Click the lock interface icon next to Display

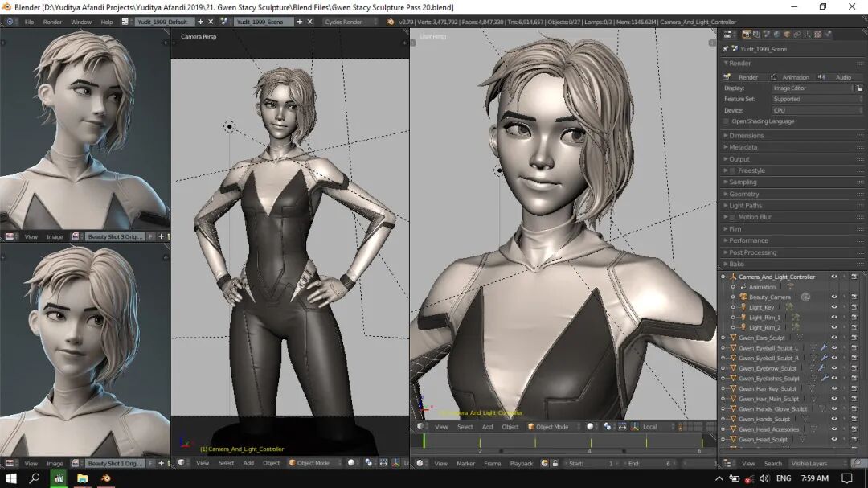(859, 88)
